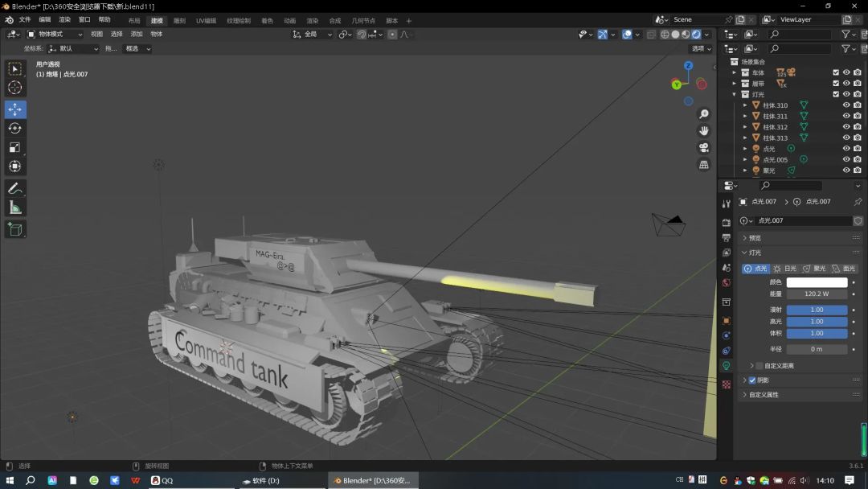
Task: Click the zoom magnifier viewport button
Action: (x=703, y=114)
